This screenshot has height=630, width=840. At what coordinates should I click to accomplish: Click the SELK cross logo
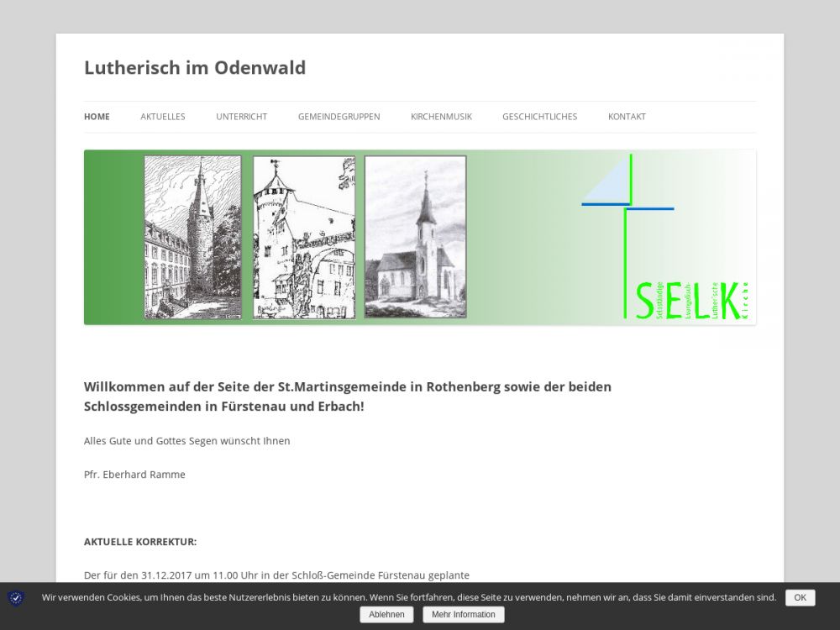pos(627,206)
